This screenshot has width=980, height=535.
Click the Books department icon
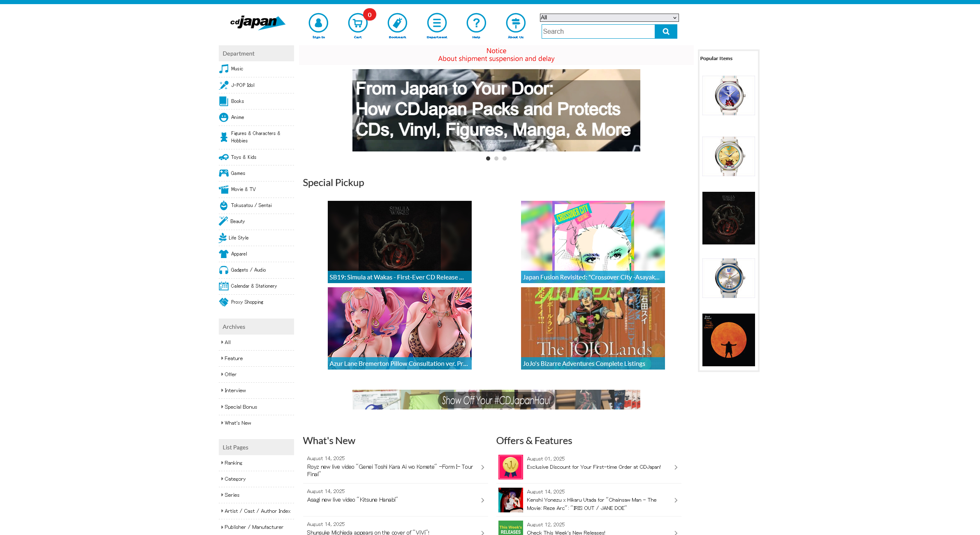(x=224, y=101)
